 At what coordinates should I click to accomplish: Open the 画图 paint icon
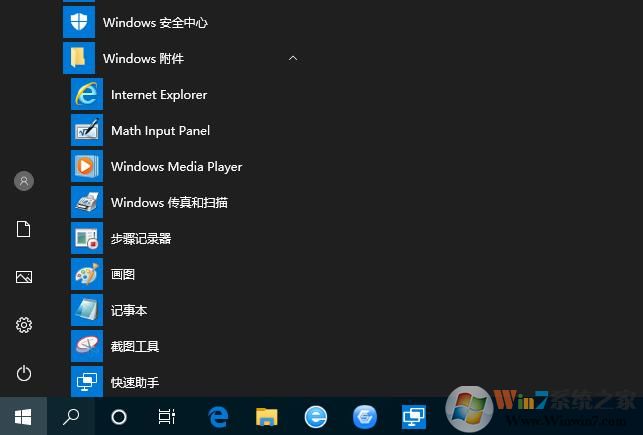click(x=87, y=274)
